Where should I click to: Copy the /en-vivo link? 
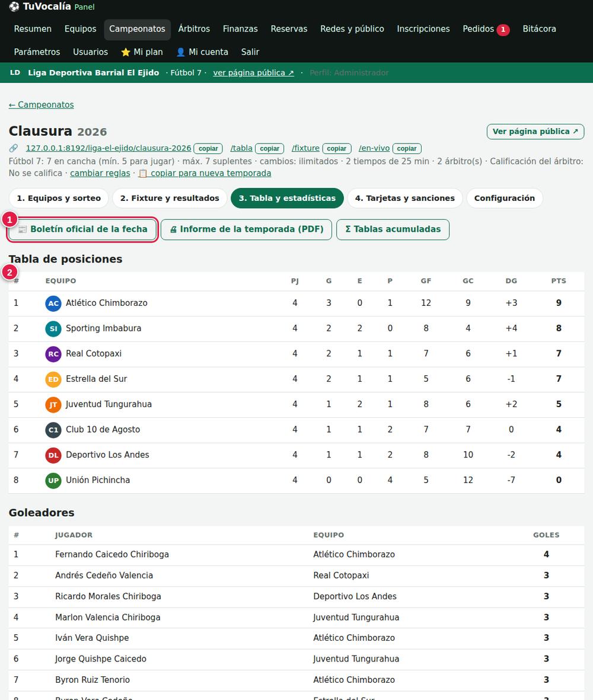coord(407,149)
